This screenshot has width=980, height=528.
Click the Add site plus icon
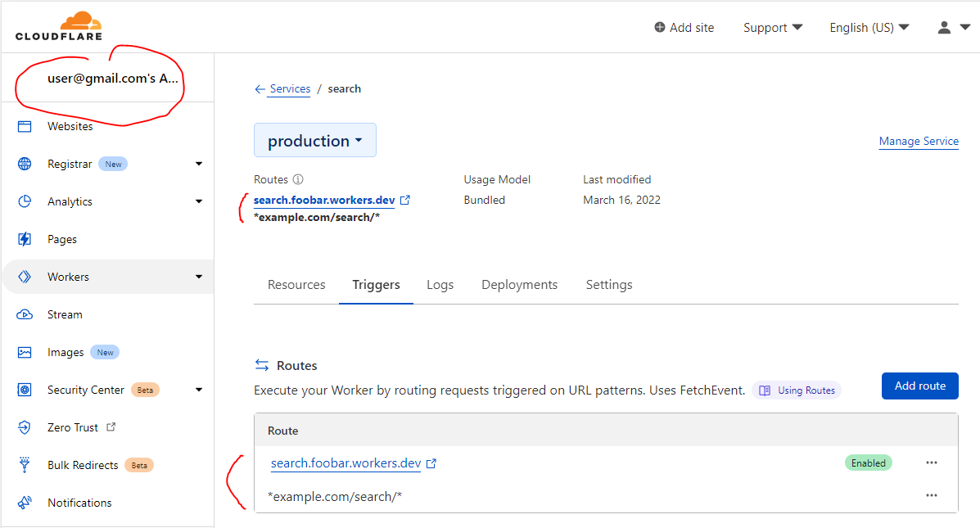tap(659, 28)
